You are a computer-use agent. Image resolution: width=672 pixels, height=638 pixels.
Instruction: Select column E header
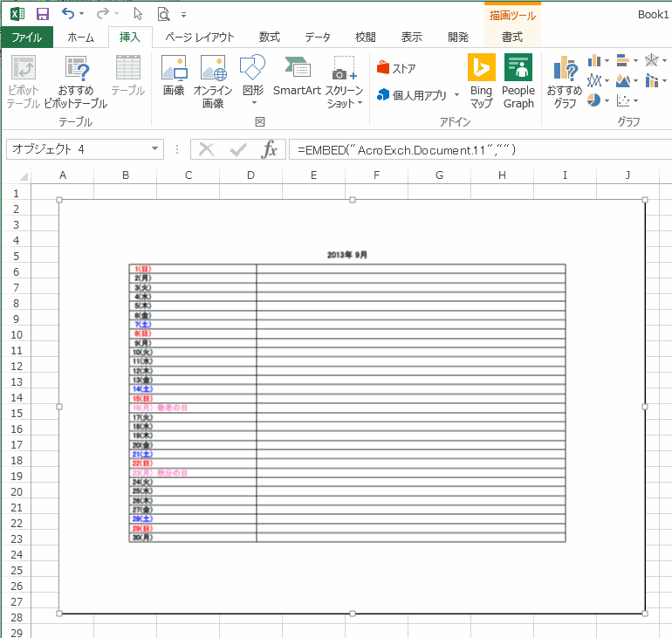[x=313, y=175]
